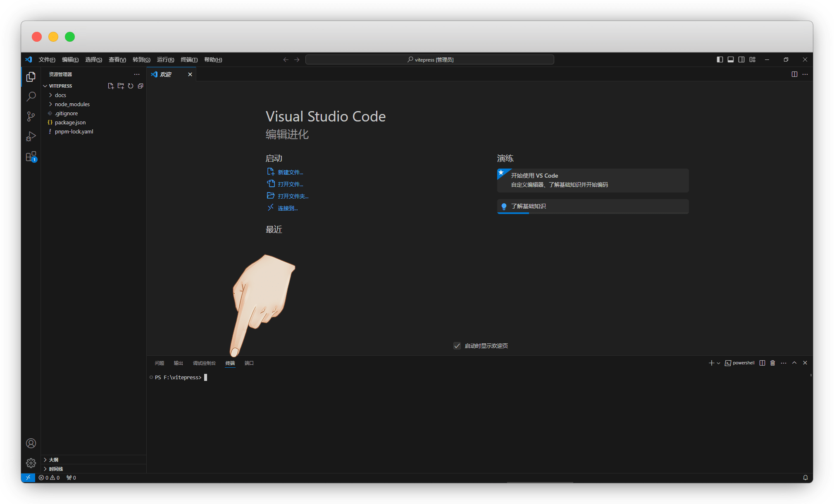Open the Source Control view
This screenshot has width=834, height=504.
[x=31, y=116]
